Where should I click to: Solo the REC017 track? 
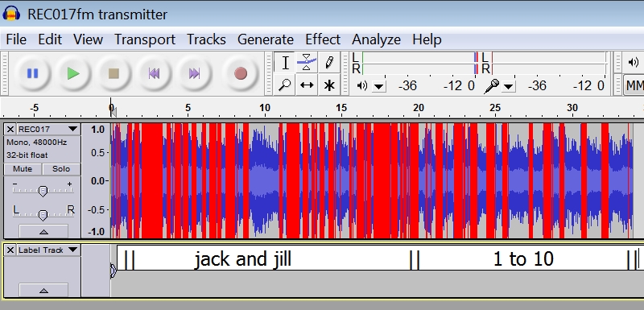(61, 169)
